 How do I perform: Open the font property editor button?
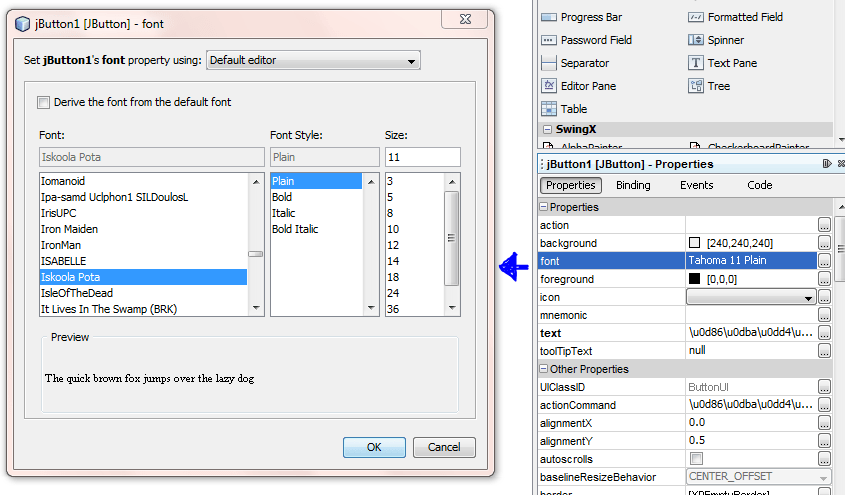pyautogui.click(x=824, y=261)
